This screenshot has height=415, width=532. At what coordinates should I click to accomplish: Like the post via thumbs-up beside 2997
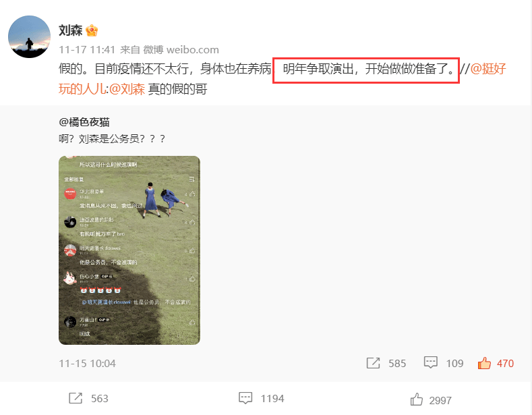(416, 399)
